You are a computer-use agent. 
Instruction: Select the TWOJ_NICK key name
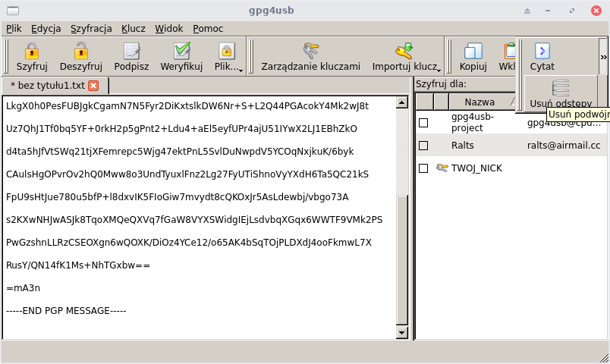tap(476, 168)
